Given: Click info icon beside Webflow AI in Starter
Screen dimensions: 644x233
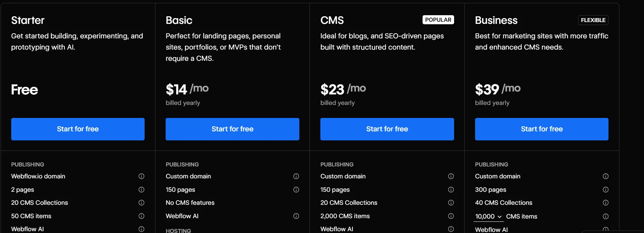Looking at the screenshot, I should point(141,229).
